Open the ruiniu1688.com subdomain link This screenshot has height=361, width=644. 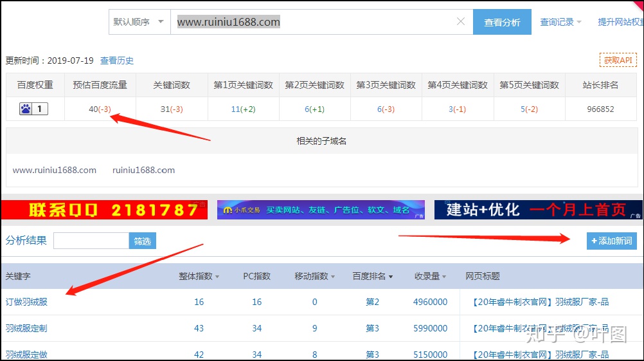coord(143,171)
